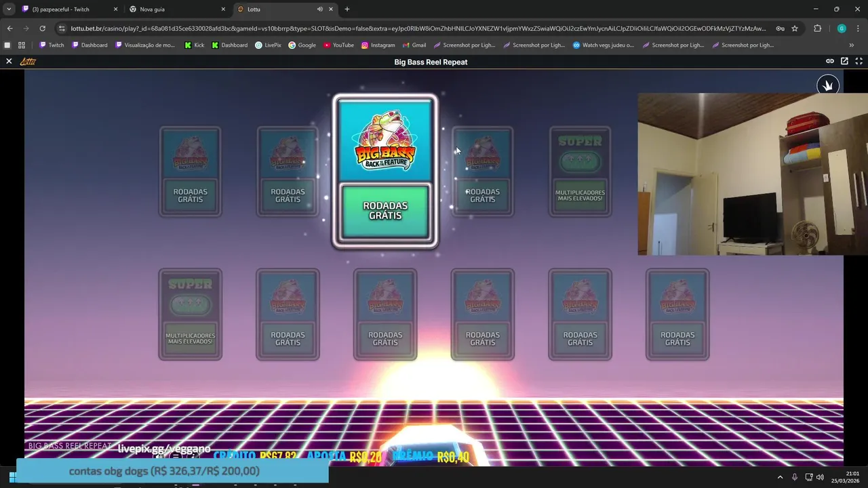Open a new browser tab
The width and height of the screenshot is (868, 488).
[347, 9]
